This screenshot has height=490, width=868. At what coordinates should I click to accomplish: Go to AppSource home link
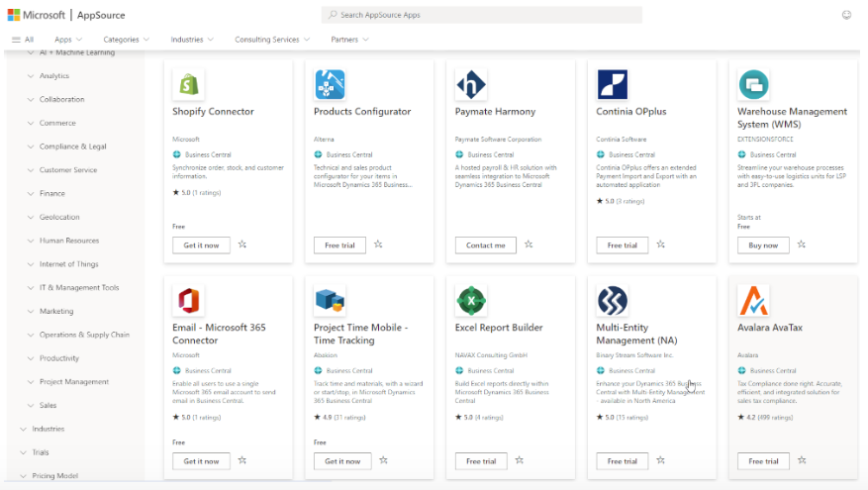[x=101, y=15]
